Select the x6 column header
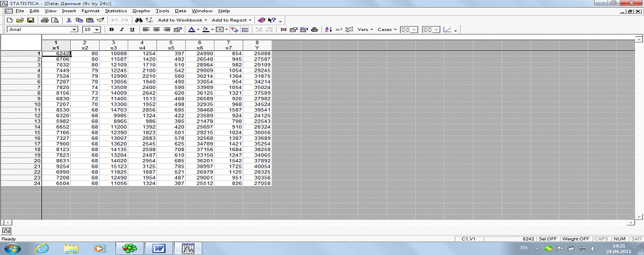 click(199, 46)
